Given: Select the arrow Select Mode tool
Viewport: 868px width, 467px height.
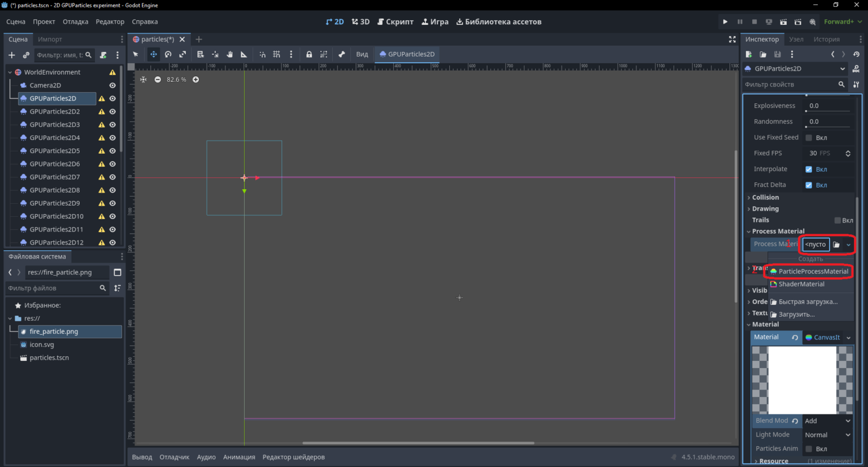Looking at the screenshot, I should (x=136, y=54).
